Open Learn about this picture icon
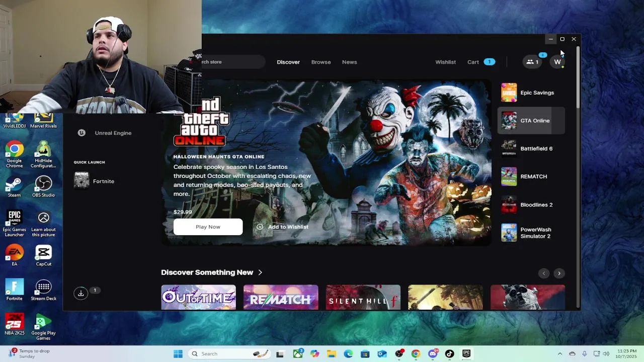The width and height of the screenshot is (644, 362). coord(44,224)
